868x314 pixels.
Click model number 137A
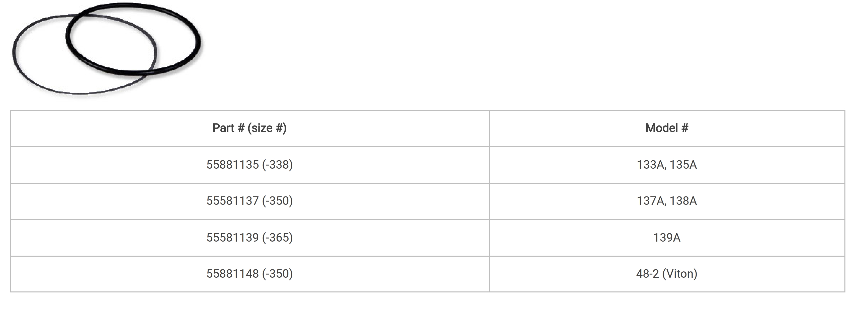tap(650, 201)
